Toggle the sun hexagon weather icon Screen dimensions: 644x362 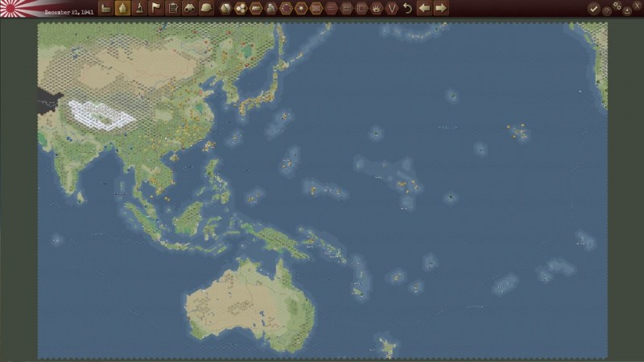[x=301, y=8]
